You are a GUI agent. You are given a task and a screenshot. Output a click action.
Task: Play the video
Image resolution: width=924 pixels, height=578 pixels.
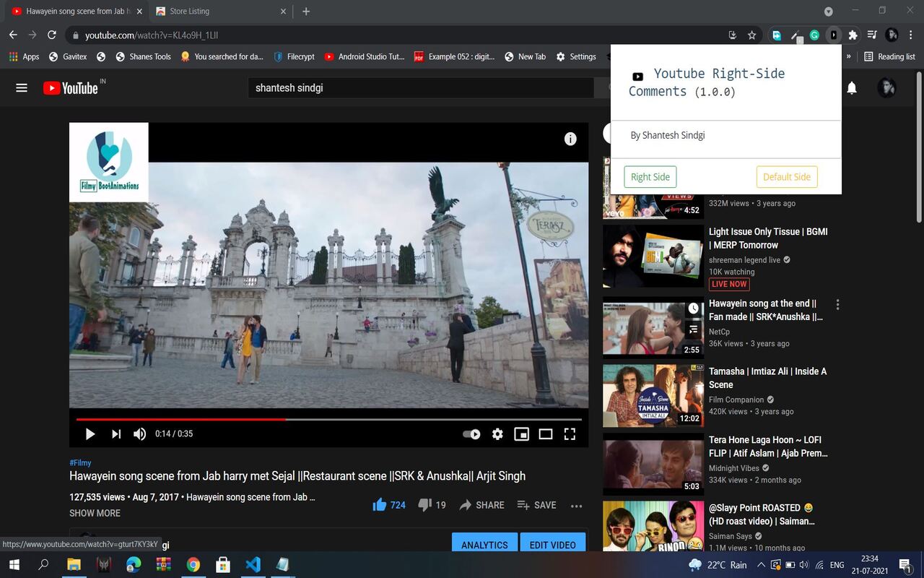click(x=90, y=433)
